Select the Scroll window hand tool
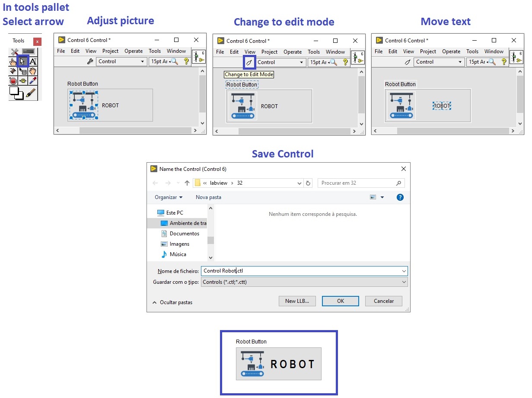The height and width of the screenshot is (398, 532). (33, 71)
